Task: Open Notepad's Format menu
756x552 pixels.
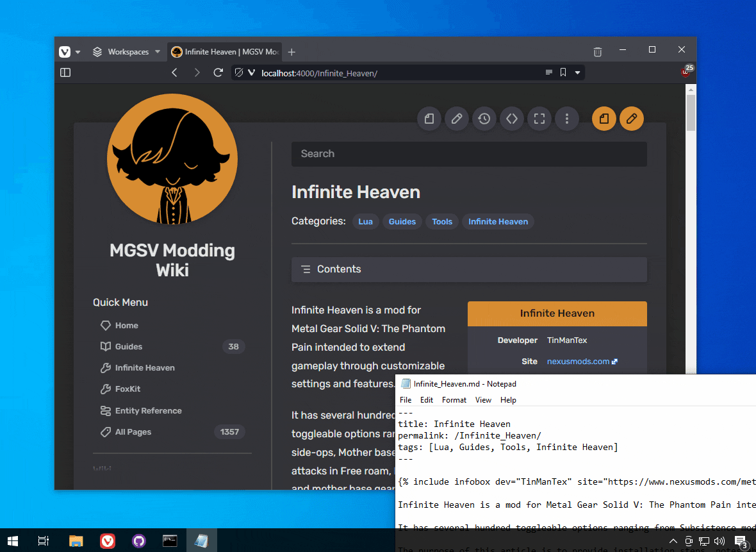Action: (x=454, y=400)
